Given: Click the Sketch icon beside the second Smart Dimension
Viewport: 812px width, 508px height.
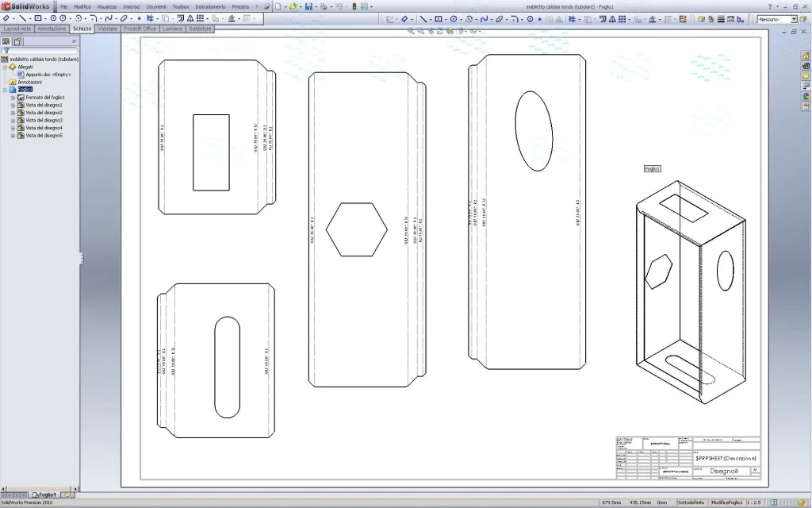Looking at the screenshot, I should click(x=390, y=19).
